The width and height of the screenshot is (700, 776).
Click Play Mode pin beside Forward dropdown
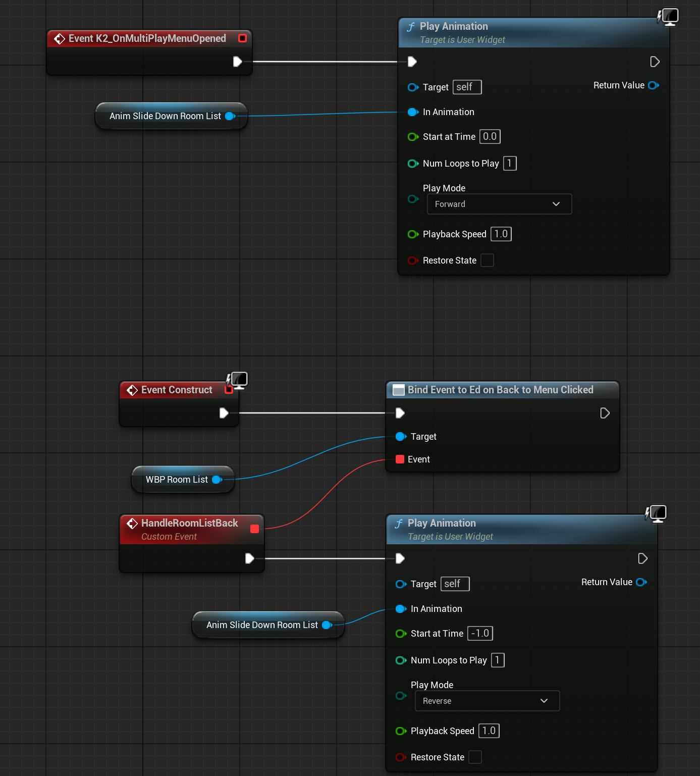(x=413, y=199)
